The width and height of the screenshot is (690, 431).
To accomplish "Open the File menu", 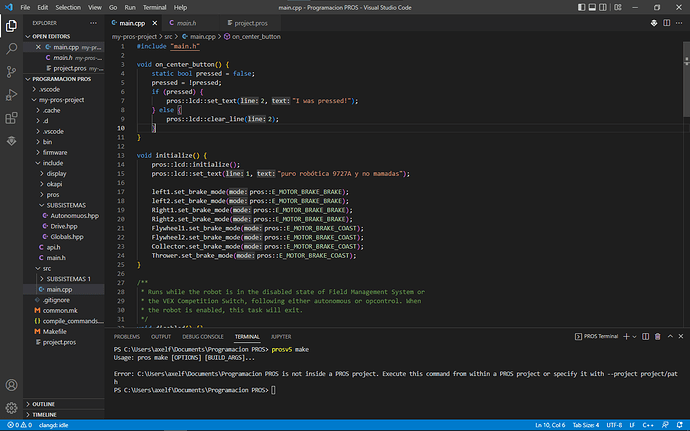I will 25,7.
